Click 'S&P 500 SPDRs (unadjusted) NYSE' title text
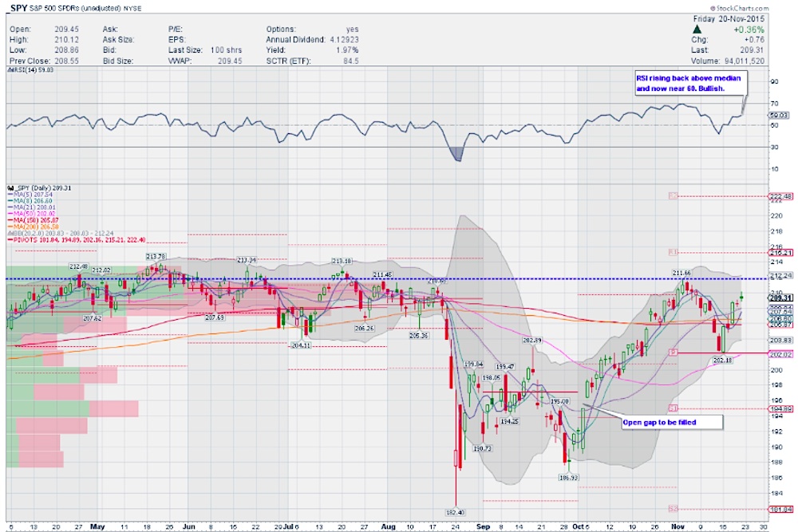This screenshot has height=532, width=798. tap(85, 9)
